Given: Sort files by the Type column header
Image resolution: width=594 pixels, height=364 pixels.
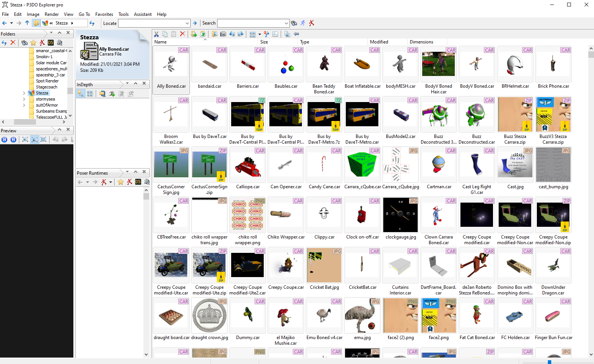Looking at the screenshot, I should click(x=333, y=42).
